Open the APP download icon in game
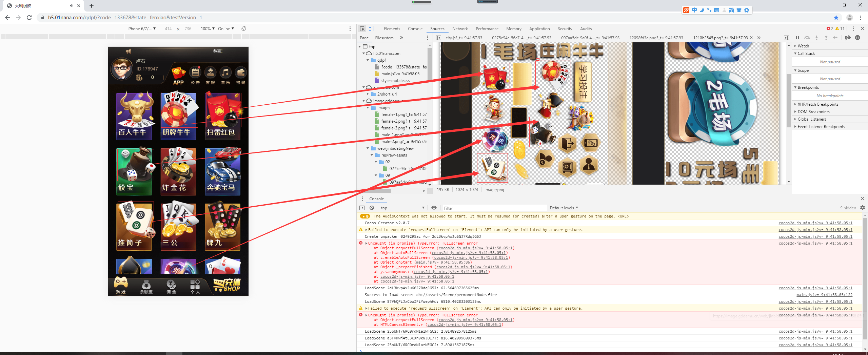Screen dimensions: 868x355 click(x=178, y=76)
